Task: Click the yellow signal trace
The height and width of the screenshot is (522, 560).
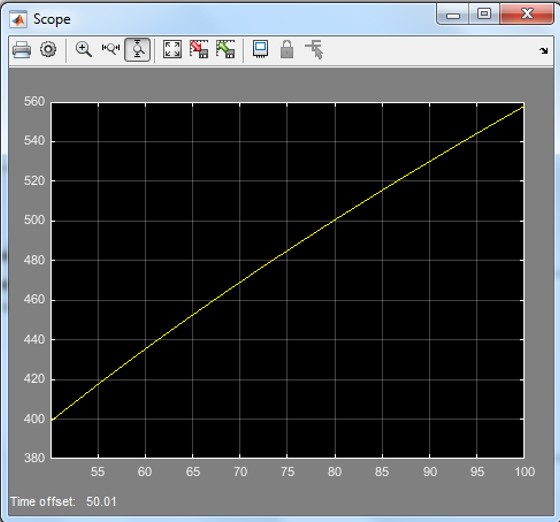Action: pyautogui.click(x=288, y=252)
